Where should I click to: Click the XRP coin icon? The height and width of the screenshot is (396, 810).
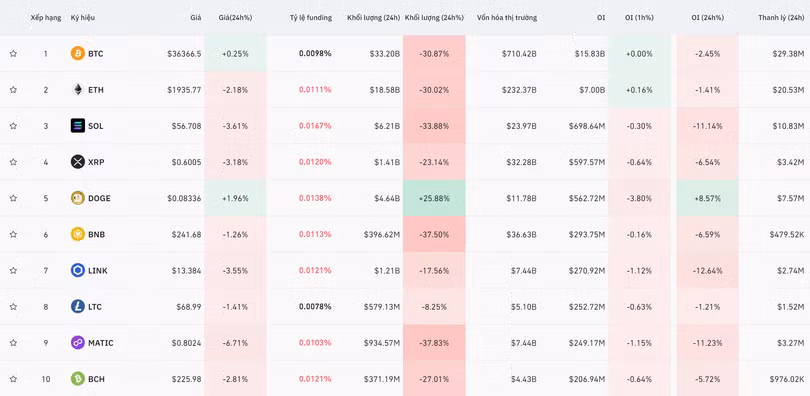[x=77, y=162]
